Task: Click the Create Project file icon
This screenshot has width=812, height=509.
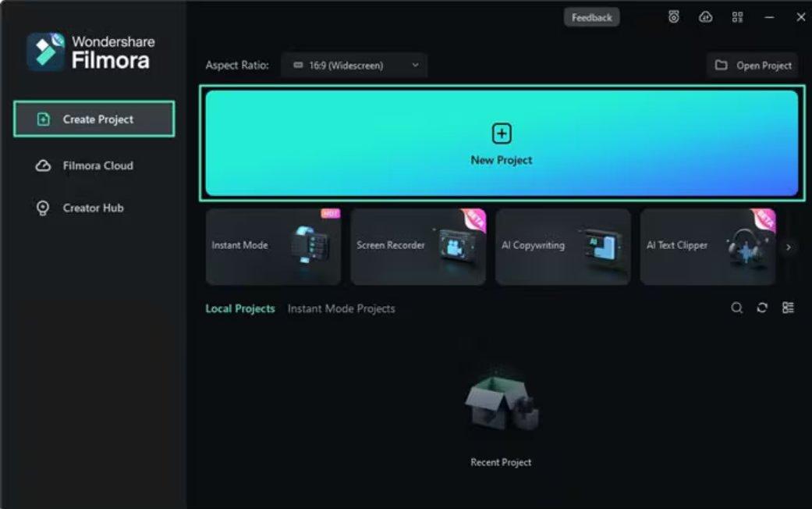Action: (44, 119)
